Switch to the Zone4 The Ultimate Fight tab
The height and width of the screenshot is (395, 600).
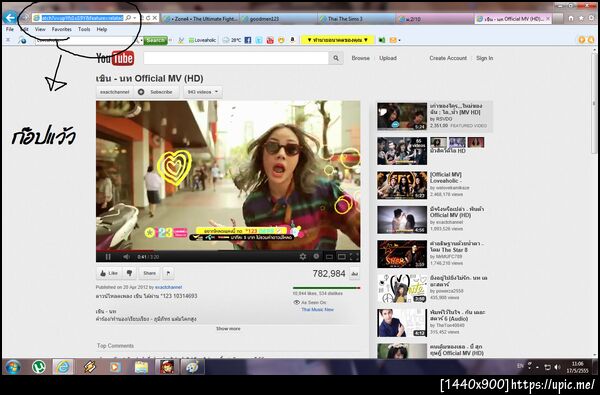200,18
